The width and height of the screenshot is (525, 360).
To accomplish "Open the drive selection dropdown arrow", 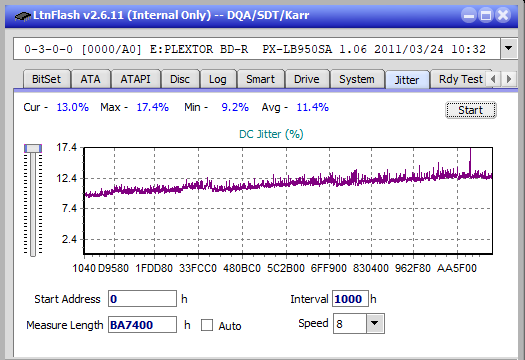I will [509, 49].
